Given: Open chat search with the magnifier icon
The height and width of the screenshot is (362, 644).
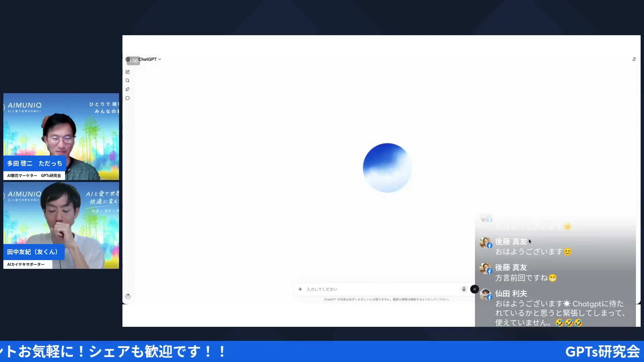Looking at the screenshot, I should (127, 80).
